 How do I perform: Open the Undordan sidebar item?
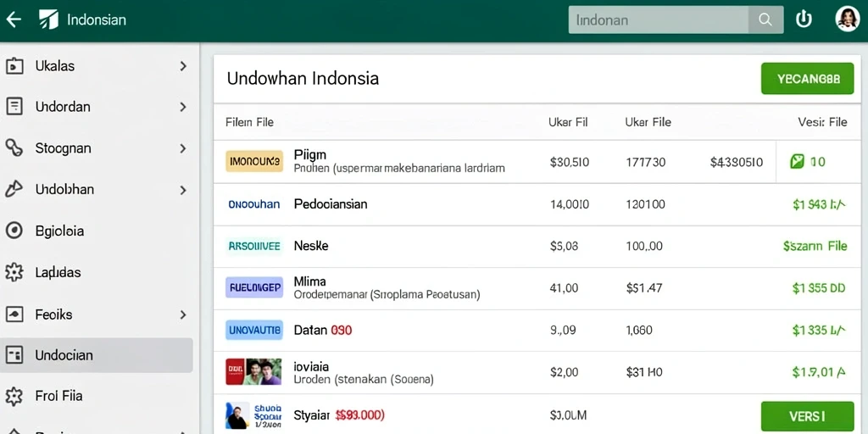[x=97, y=107]
